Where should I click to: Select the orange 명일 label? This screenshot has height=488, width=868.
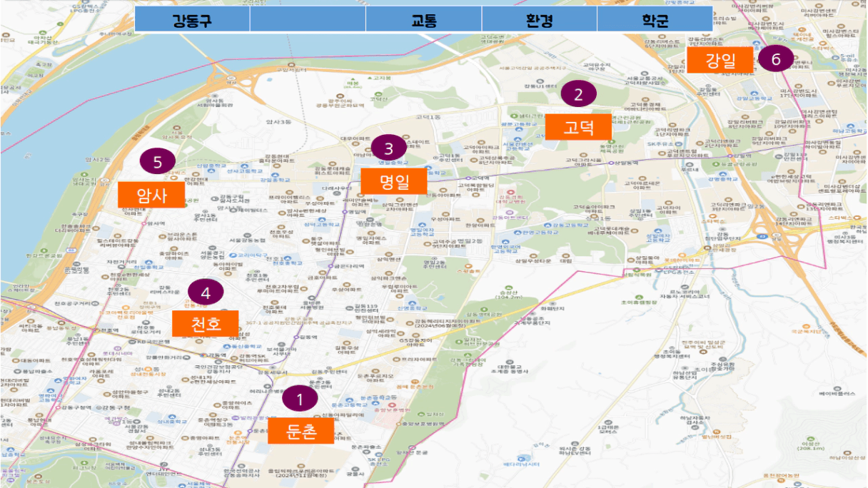(394, 181)
